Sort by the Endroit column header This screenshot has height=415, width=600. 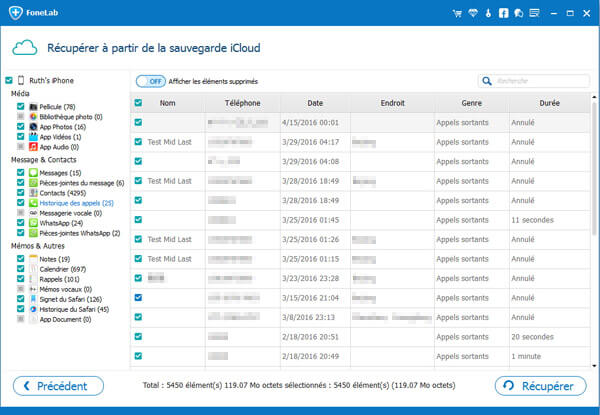(x=393, y=103)
